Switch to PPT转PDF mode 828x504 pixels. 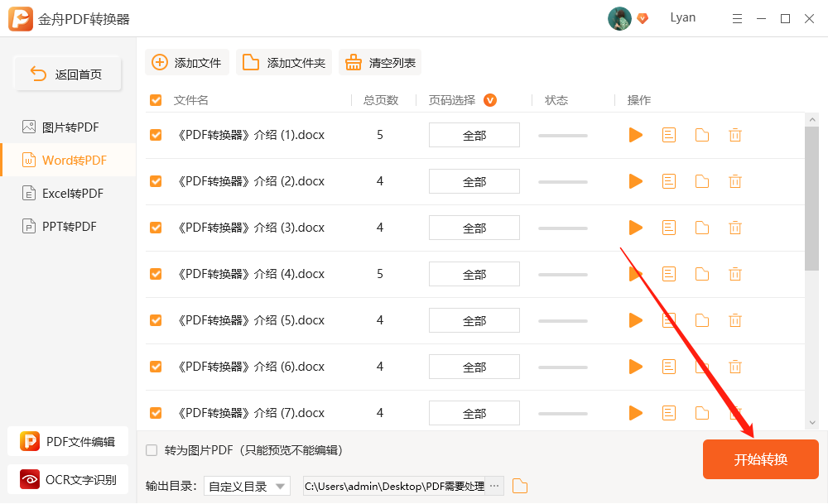click(x=68, y=227)
